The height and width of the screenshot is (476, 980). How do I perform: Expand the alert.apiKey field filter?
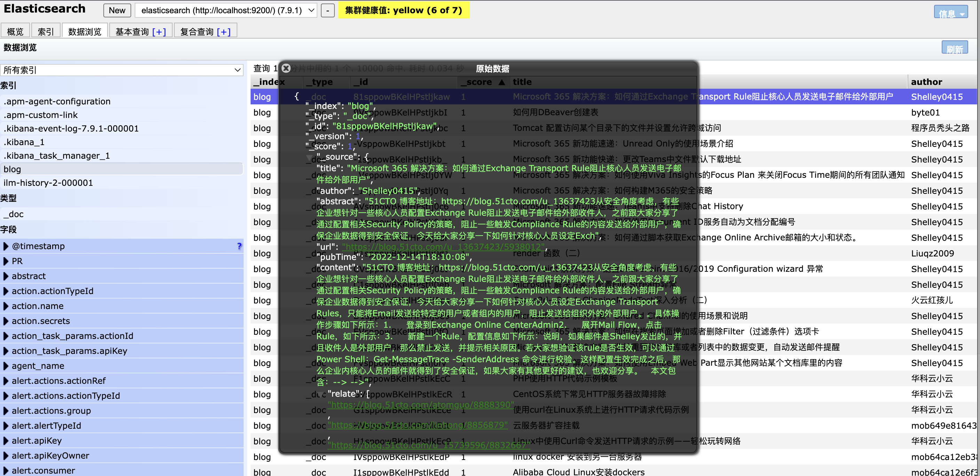point(6,441)
